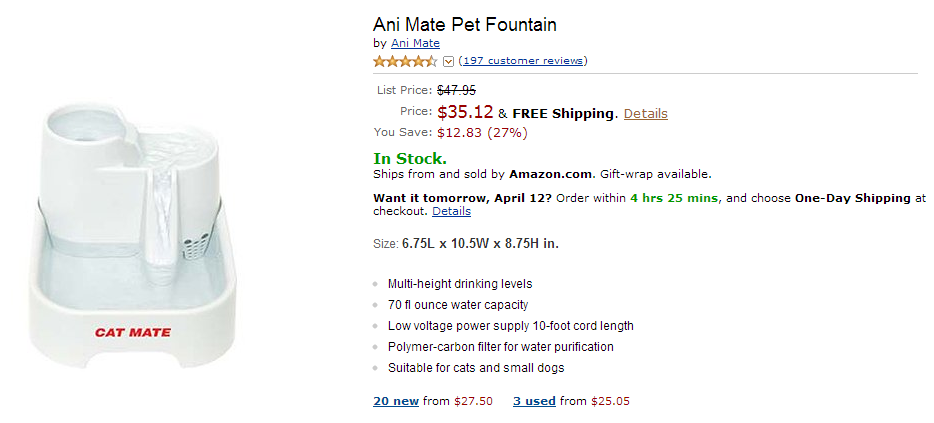This screenshot has width=934, height=423.
Task: View the 3 used offers link
Action: pos(534,401)
